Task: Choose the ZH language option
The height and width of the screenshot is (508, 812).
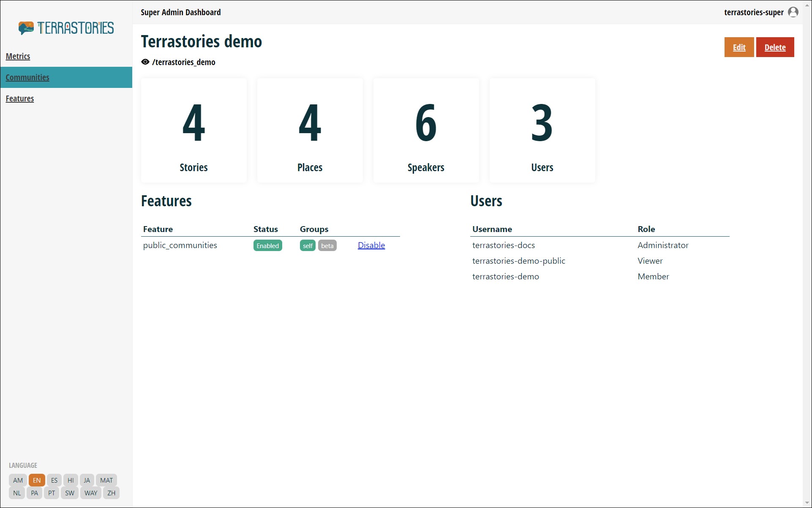Action: [111, 493]
